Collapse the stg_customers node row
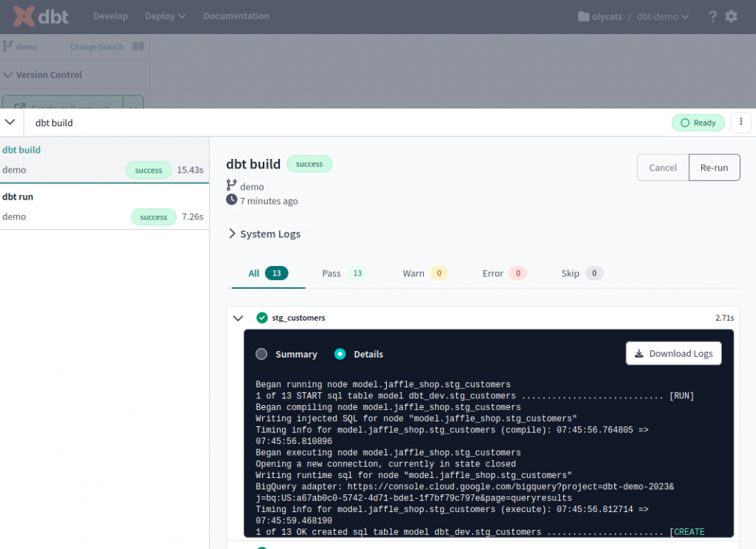 [x=238, y=318]
